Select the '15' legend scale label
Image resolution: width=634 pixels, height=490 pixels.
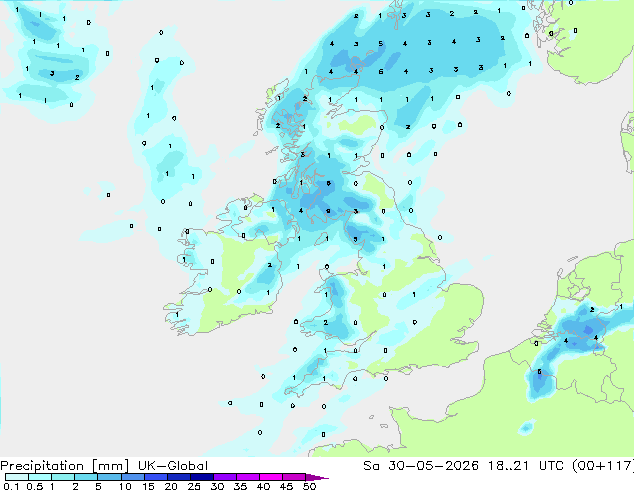click(x=149, y=486)
